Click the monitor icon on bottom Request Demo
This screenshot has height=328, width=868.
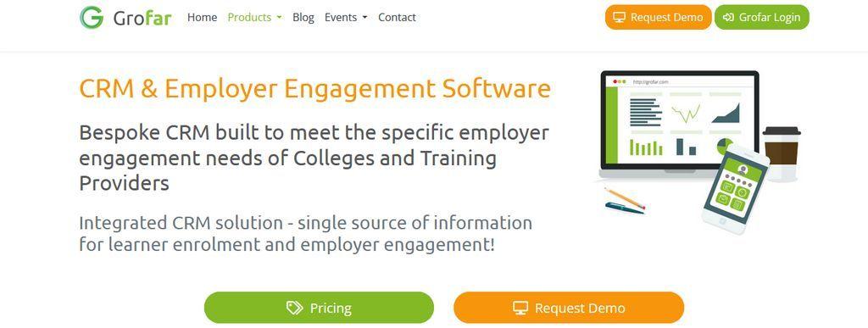click(520, 308)
